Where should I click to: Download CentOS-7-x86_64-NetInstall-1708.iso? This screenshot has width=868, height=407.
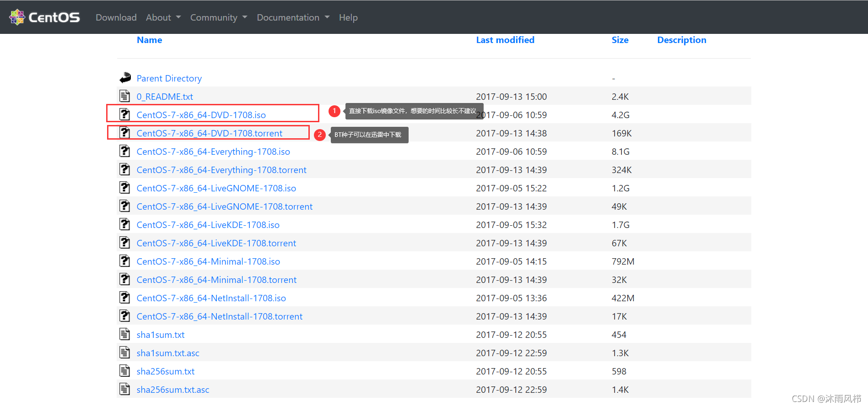[211, 298]
